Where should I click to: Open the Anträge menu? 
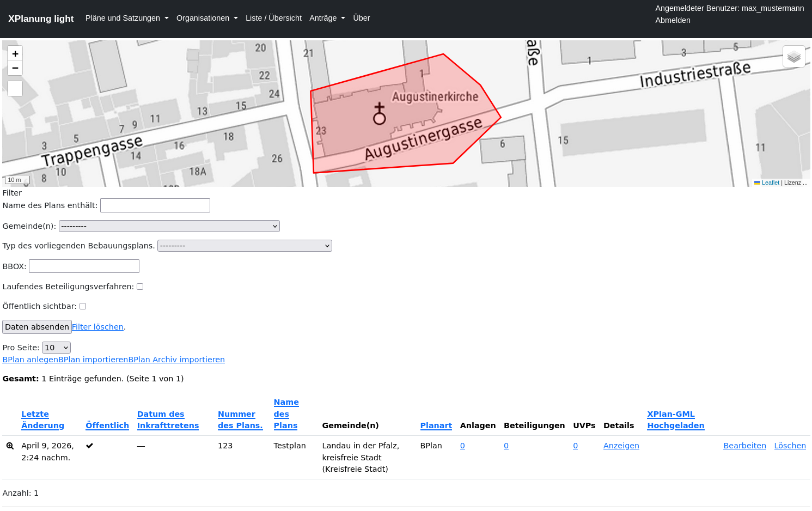[x=327, y=18]
